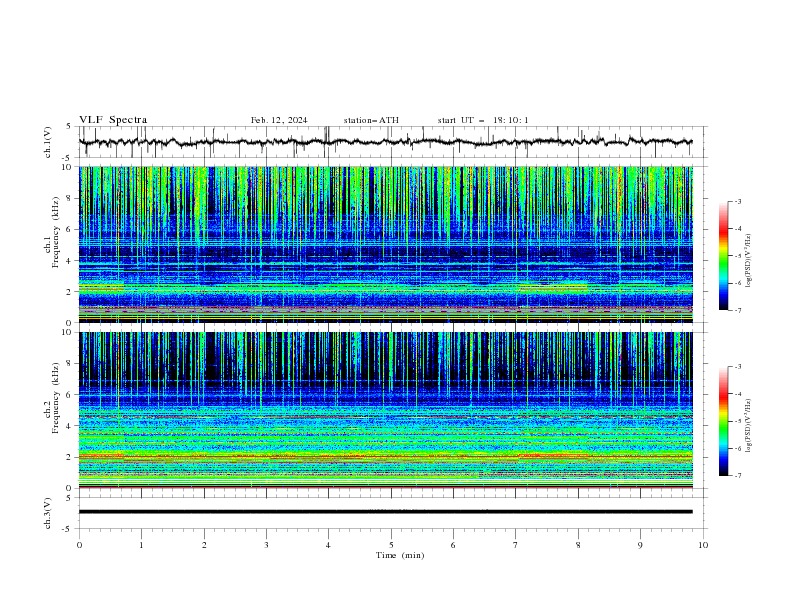
Task: Click the time axis tick label "0"
Action: point(79,545)
